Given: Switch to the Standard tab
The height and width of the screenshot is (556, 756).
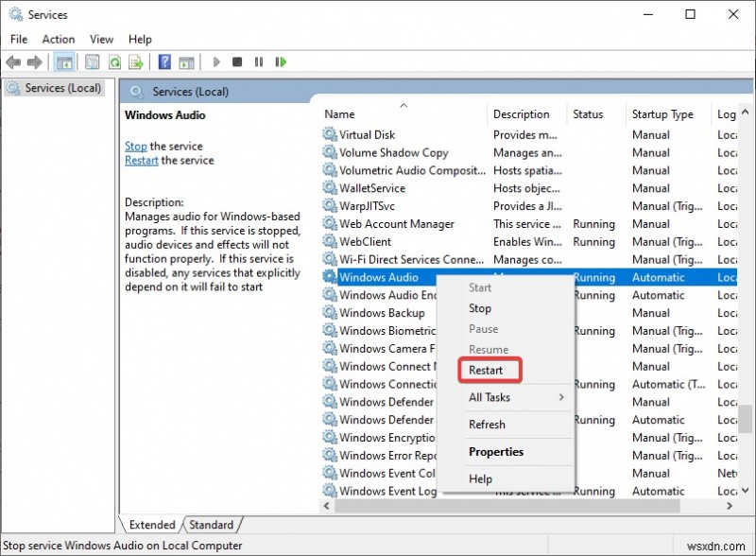Looking at the screenshot, I should click(210, 525).
